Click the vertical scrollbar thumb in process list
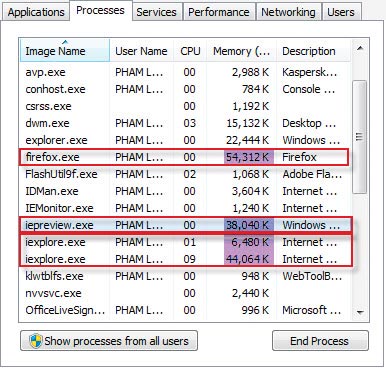The image size is (386, 368). 360,137
